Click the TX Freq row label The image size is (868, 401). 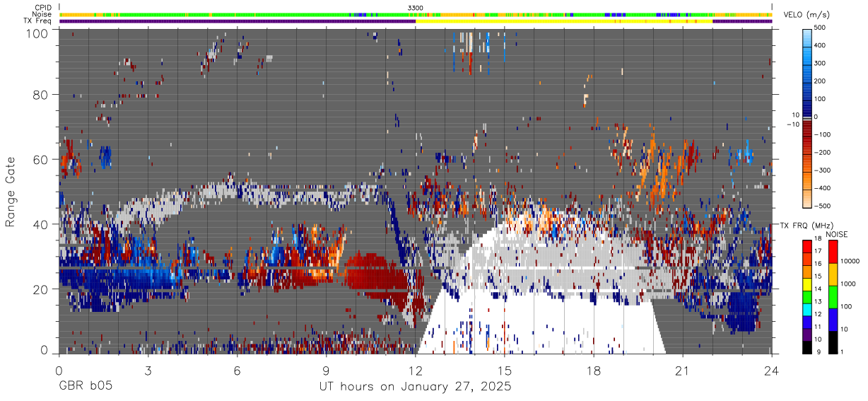(37, 21)
